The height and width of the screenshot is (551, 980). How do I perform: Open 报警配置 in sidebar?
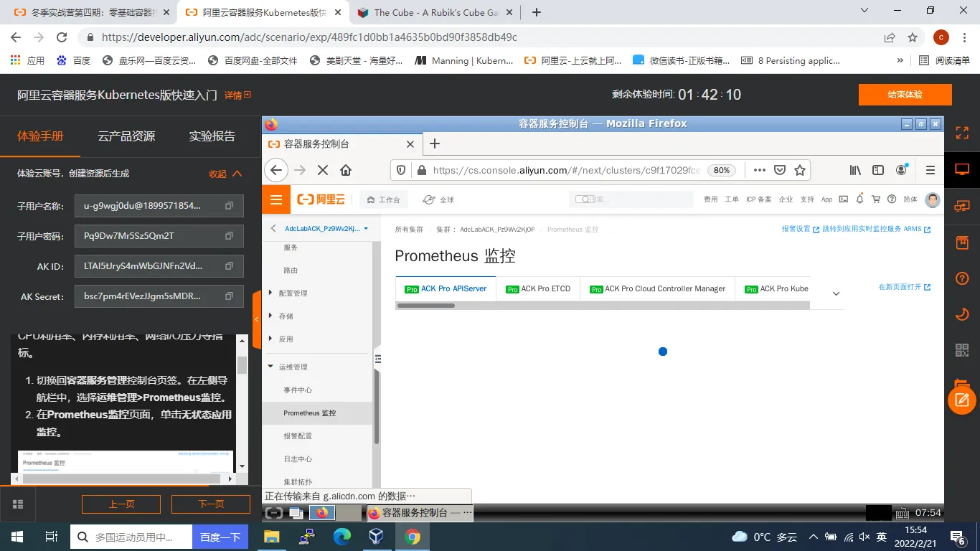(x=298, y=436)
